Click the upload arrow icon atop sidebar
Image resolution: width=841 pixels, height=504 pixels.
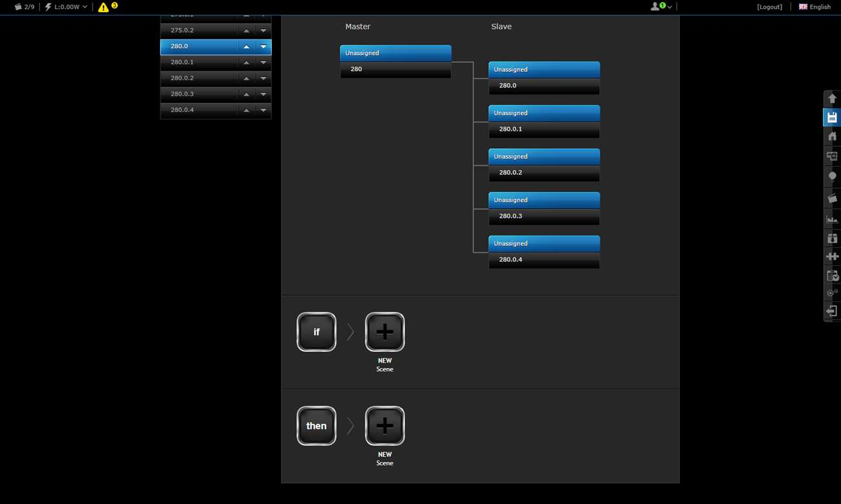[832, 98]
